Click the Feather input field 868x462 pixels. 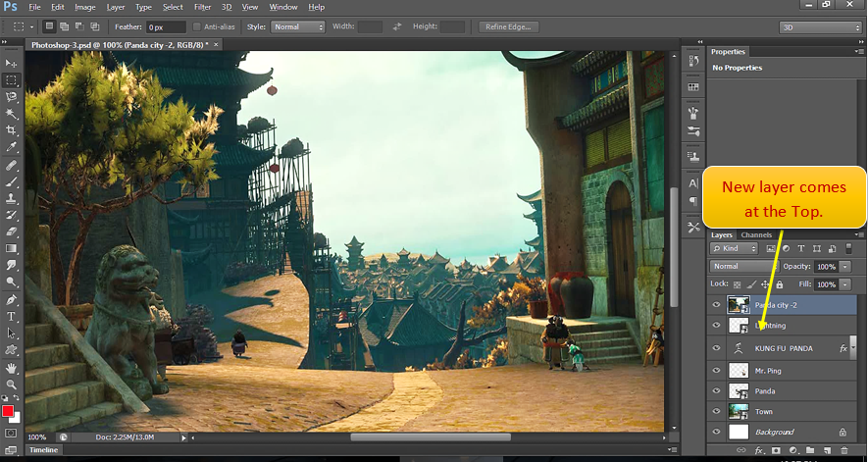pyautogui.click(x=166, y=27)
